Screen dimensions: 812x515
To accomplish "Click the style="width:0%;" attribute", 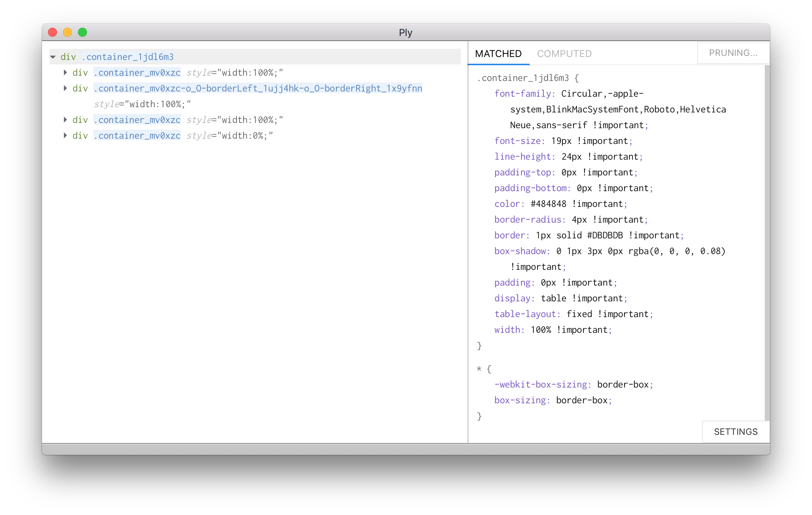I will pyautogui.click(x=229, y=135).
